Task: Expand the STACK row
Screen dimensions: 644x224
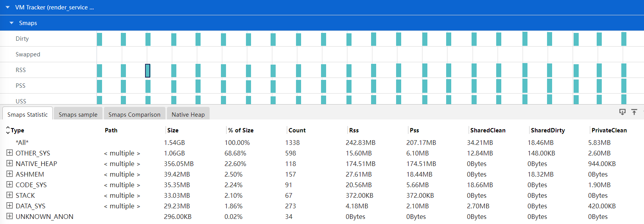Action: (10, 195)
